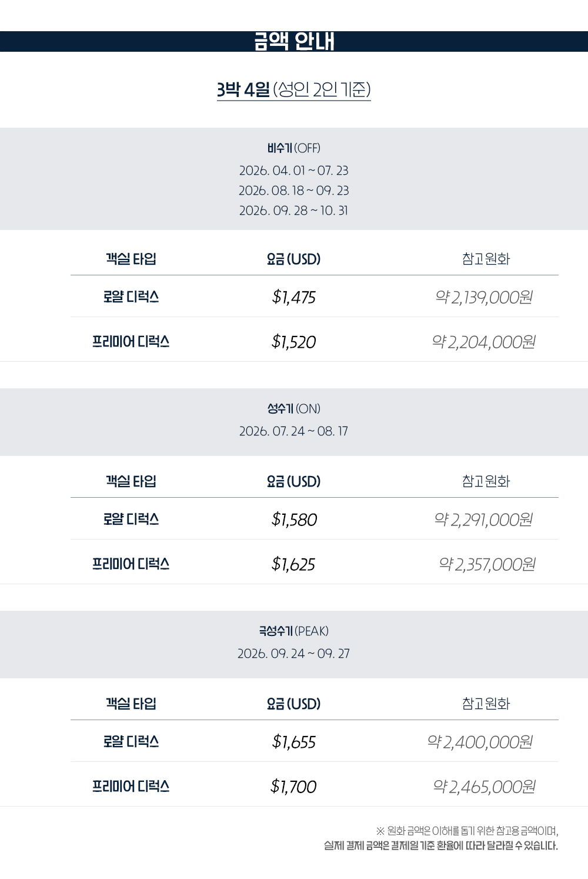Click the $1,700 프리미어 디럭스 price
The width and height of the screenshot is (588, 879).
(293, 787)
